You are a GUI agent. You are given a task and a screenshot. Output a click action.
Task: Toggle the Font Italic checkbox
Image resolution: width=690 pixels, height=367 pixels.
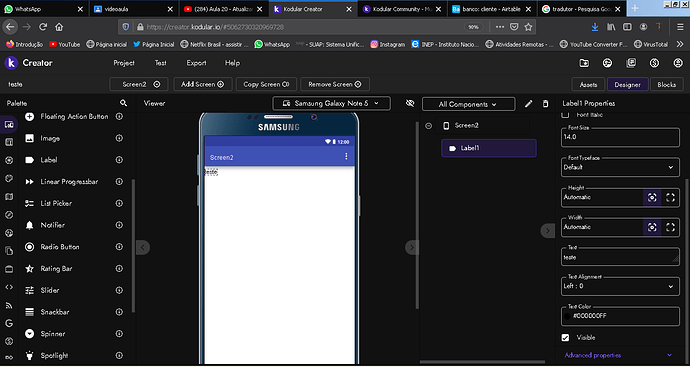point(565,115)
